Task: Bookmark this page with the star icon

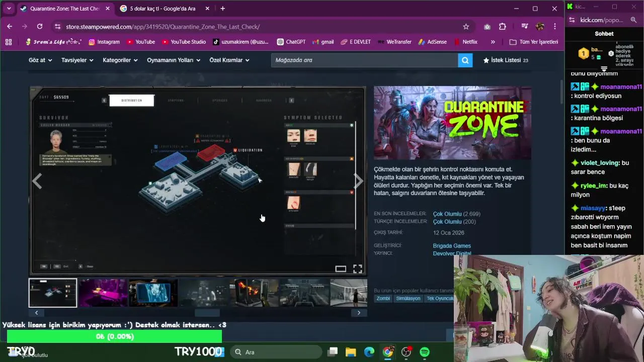Action: 466,27
